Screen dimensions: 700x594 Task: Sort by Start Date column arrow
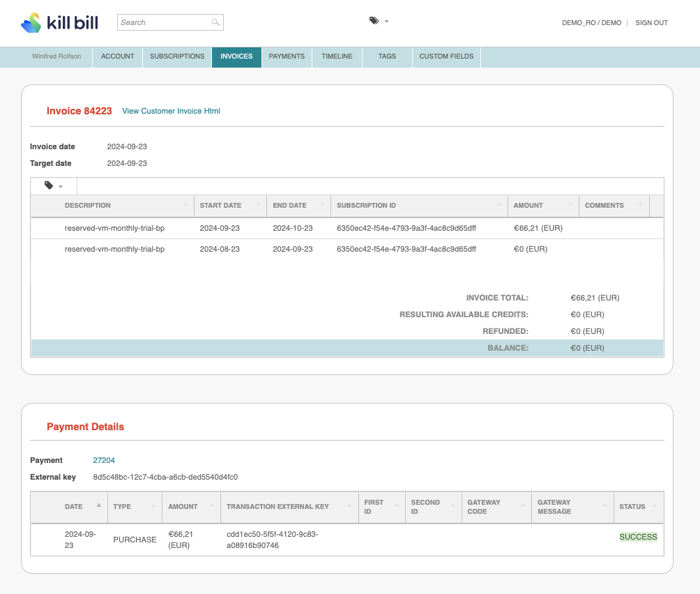coord(258,204)
